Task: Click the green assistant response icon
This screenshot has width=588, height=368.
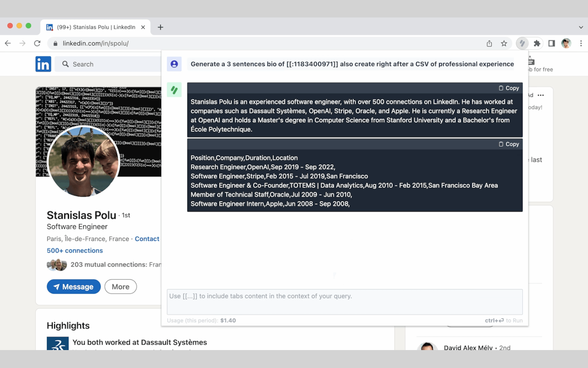Action: click(x=174, y=90)
